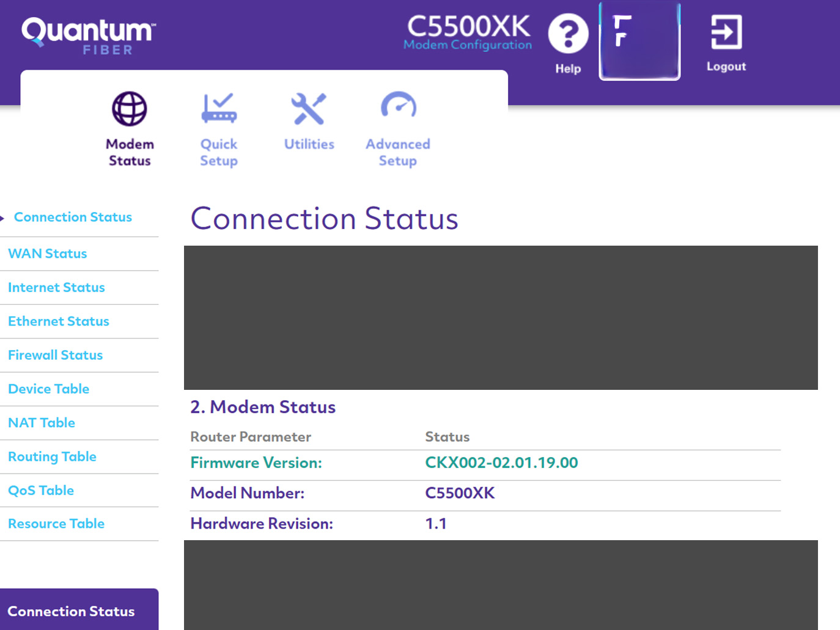View the Ethernet Status page
Image resolution: width=840 pixels, height=630 pixels.
pos(58,321)
